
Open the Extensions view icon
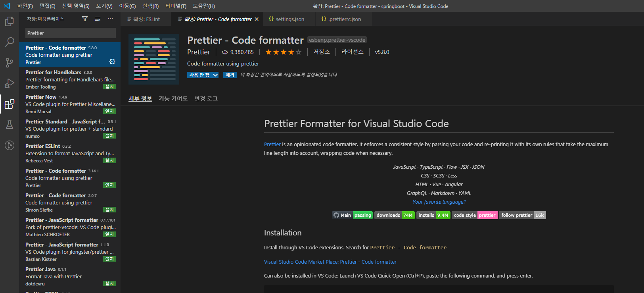tap(10, 104)
